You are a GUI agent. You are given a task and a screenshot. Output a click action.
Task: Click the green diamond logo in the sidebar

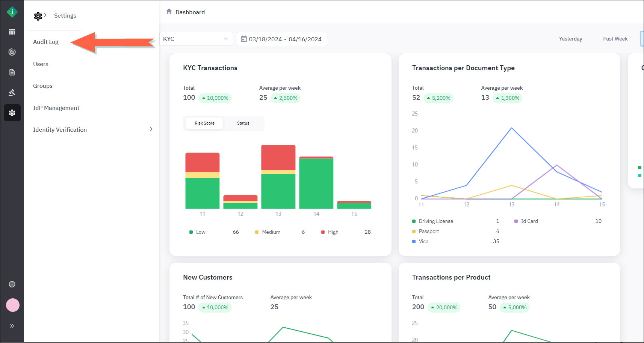(x=12, y=12)
